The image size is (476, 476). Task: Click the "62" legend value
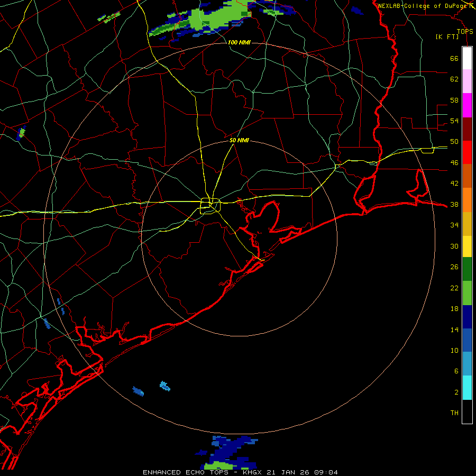pos(454,79)
